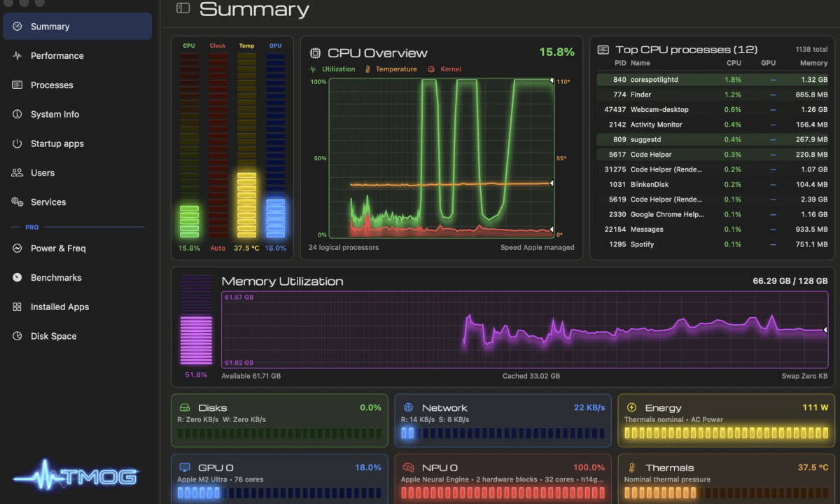
Task: Open the Network card panel
Action: point(503,420)
